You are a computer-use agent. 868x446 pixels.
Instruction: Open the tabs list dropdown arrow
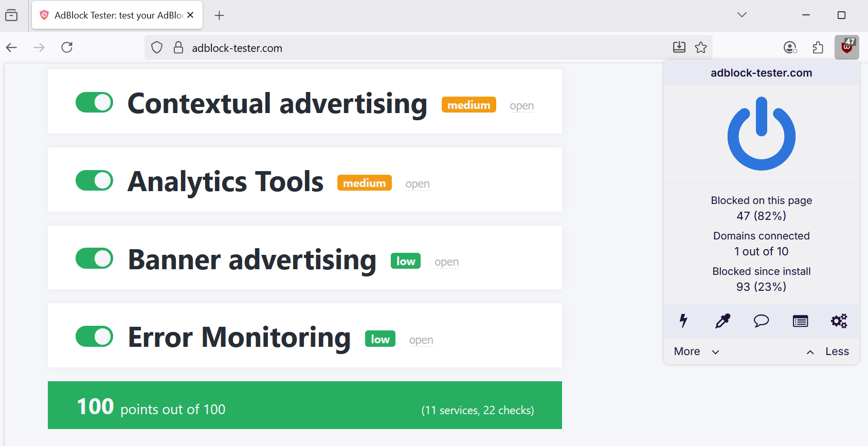click(x=742, y=15)
